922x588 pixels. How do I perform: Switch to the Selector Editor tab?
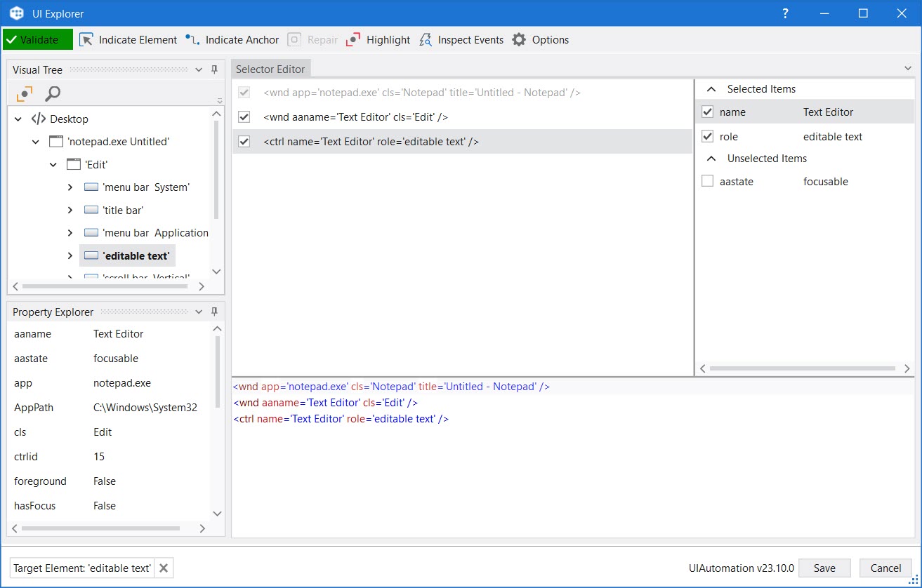pyautogui.click(x=271, y=68)
